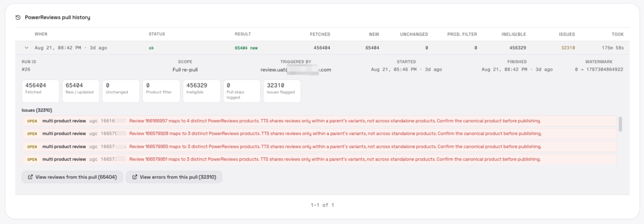
Task: Select the 456329 Ineligible stat card
Action: click(202, 91)
